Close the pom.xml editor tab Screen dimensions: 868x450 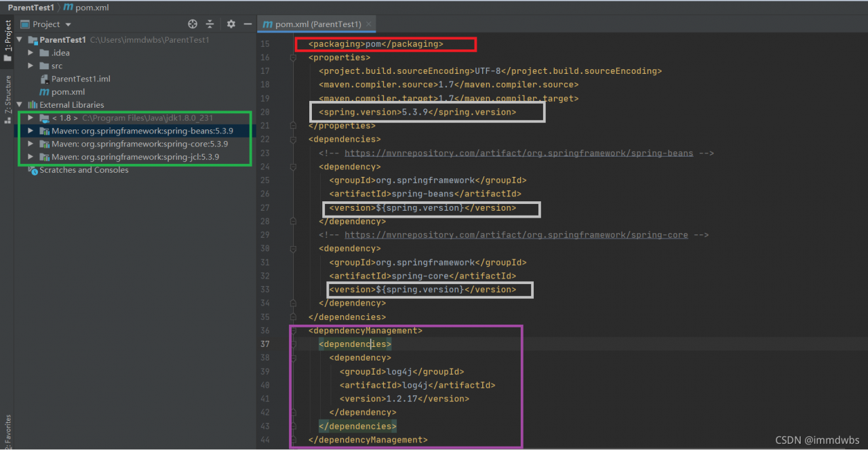[370, 24]
